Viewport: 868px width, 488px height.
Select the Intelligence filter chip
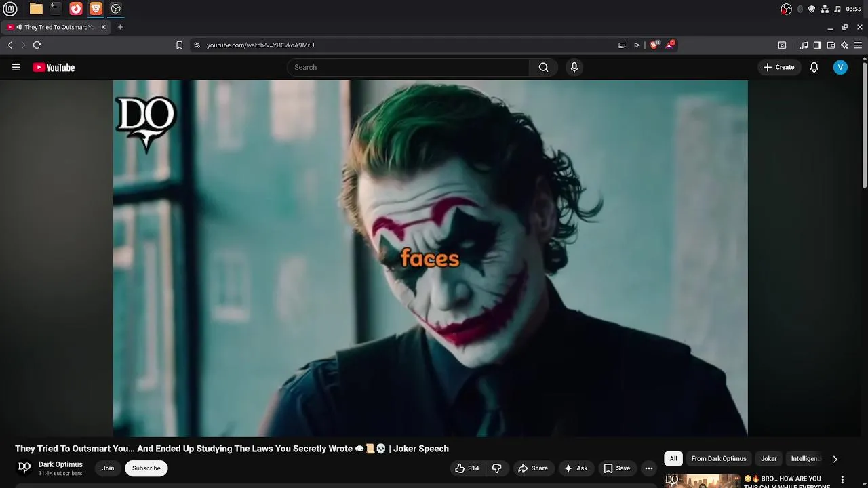(x=806, y=459)
